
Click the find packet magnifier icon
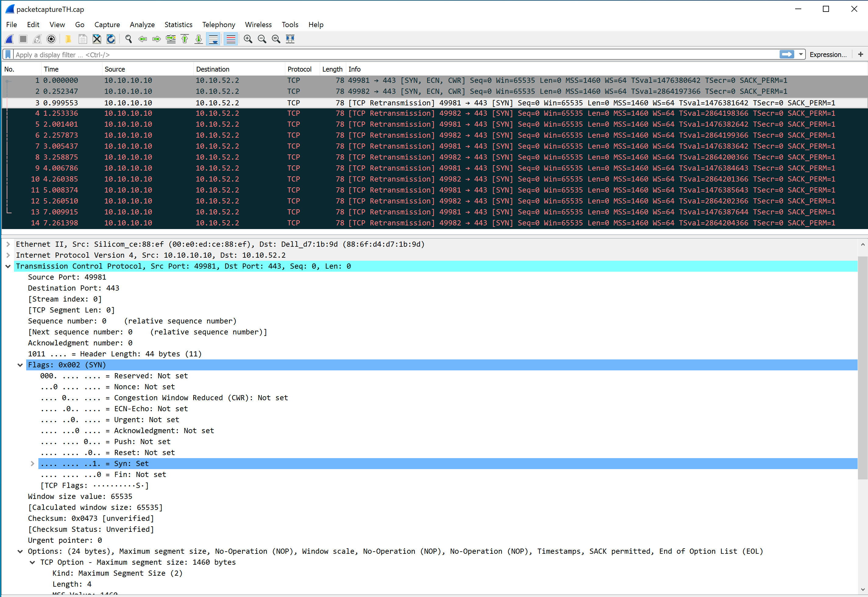129,39
